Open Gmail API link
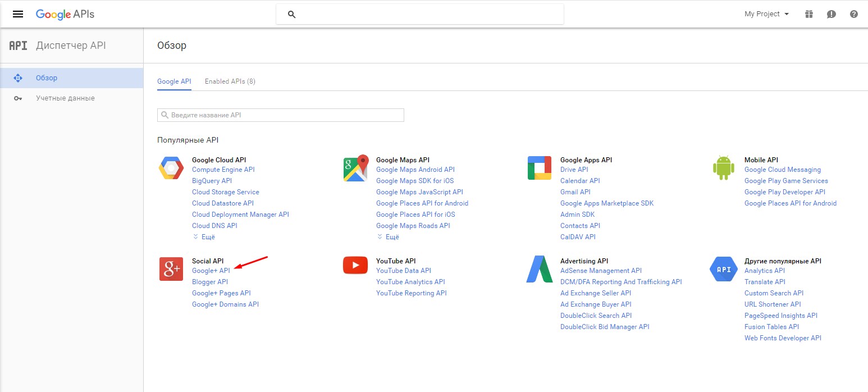Screen dimensions: 868x392 (575, 192)
